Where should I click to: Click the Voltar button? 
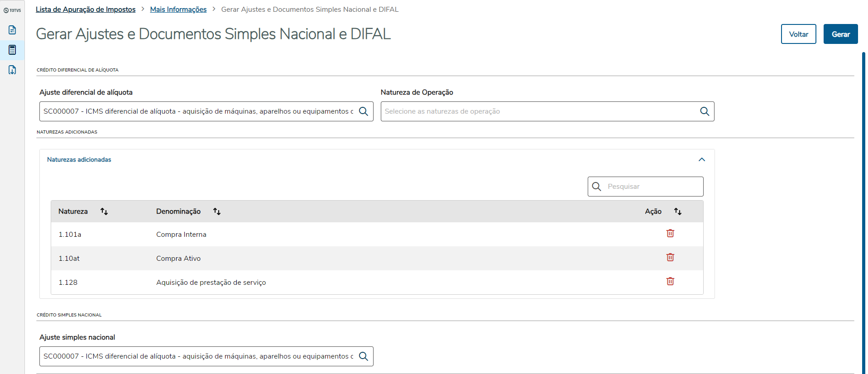coord(799,34)
